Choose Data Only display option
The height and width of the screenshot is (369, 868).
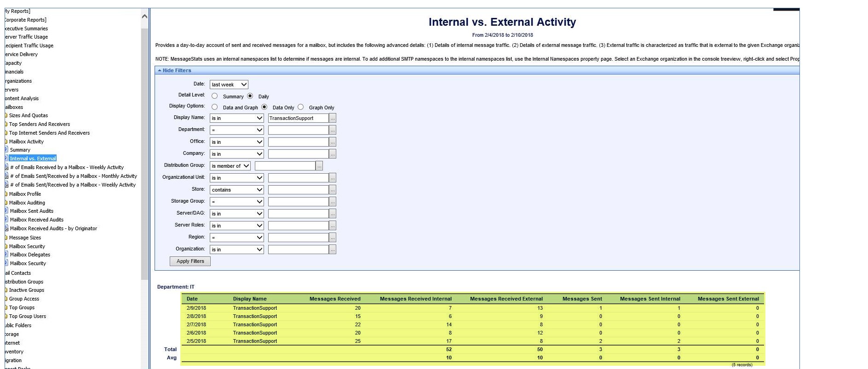tap(264, 107)
